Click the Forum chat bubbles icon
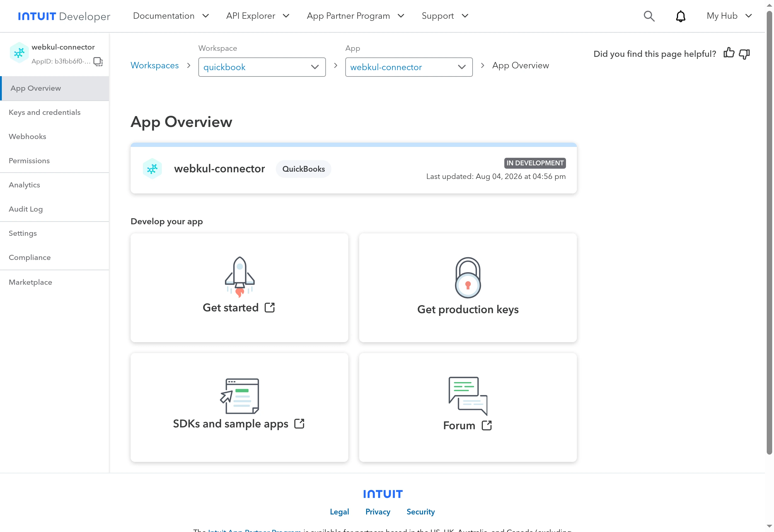The image size is (774, 532). (468, 396)
